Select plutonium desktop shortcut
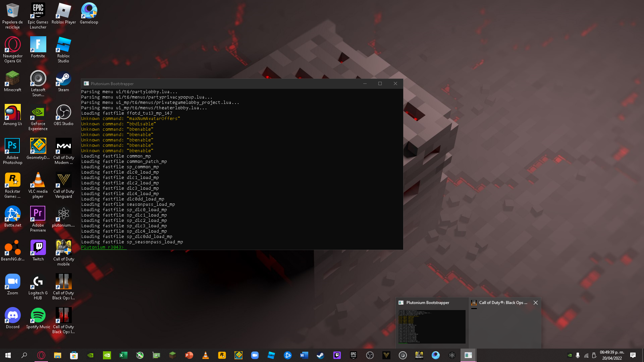This screenshot has width=644, height=362. click(x=63, y=217)
